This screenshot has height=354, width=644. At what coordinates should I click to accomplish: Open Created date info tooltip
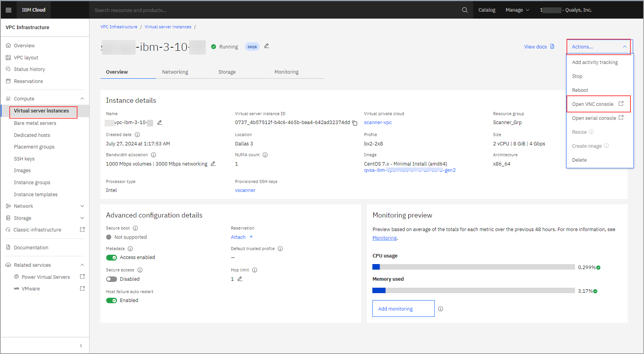point(137,135)
